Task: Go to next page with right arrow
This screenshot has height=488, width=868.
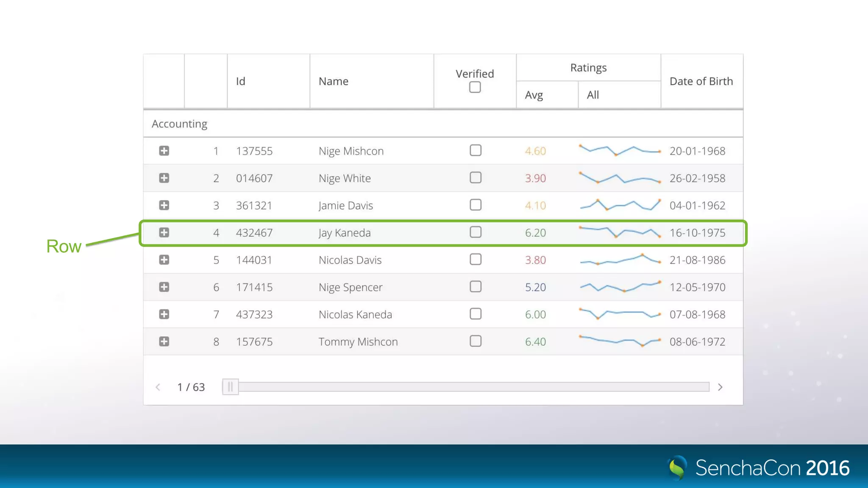Action: pyautogui.click(x=720, y=387)
